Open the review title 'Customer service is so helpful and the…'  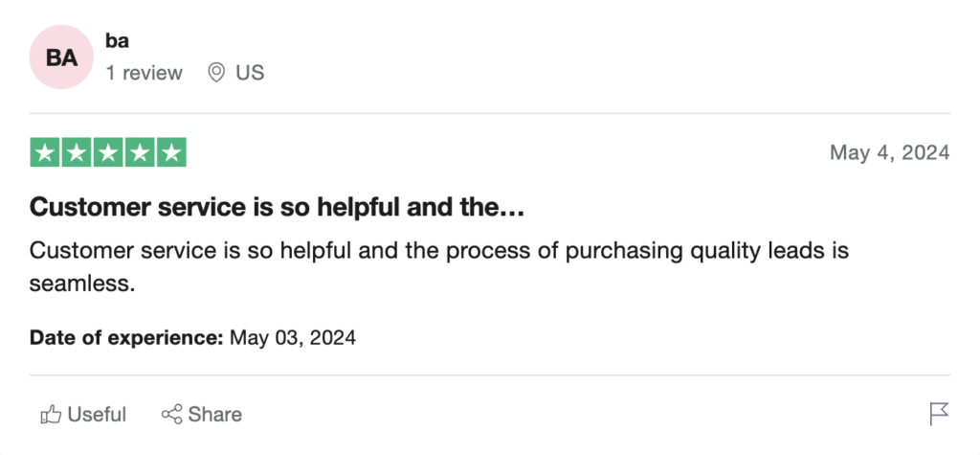click(x=277, y=207)
